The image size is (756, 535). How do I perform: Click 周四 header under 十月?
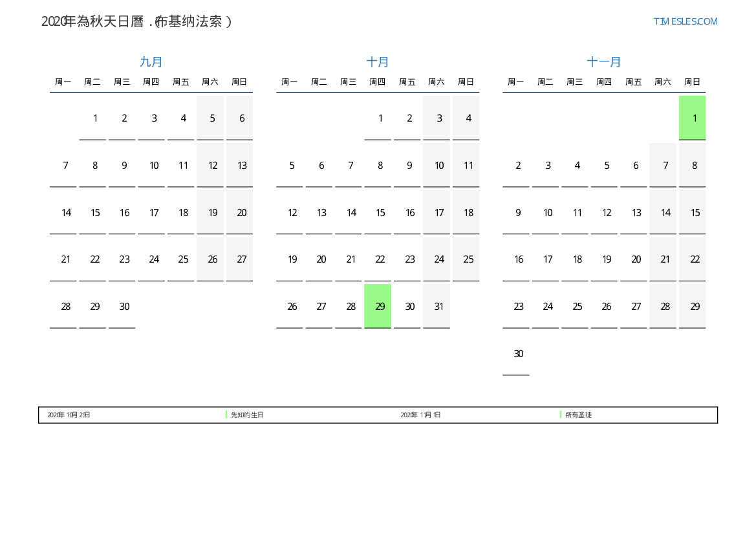(x=378, y=82)
